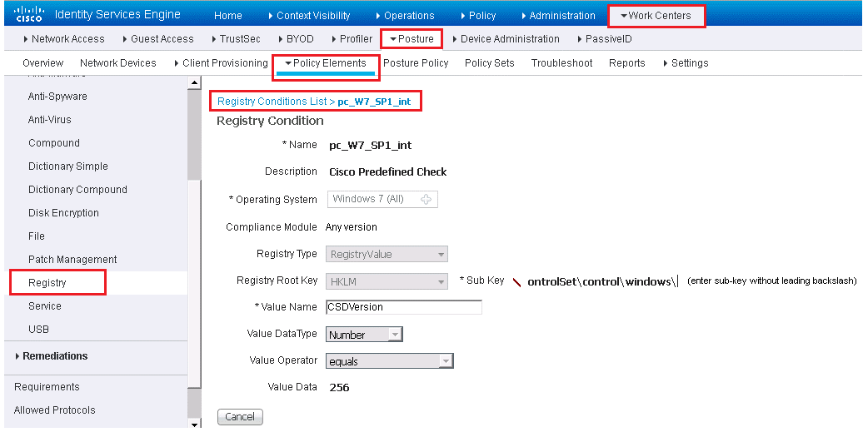Expand the Settings tab
Image resolution: width=868 pixels, height=437 pixels.
(x=686, y=63)
